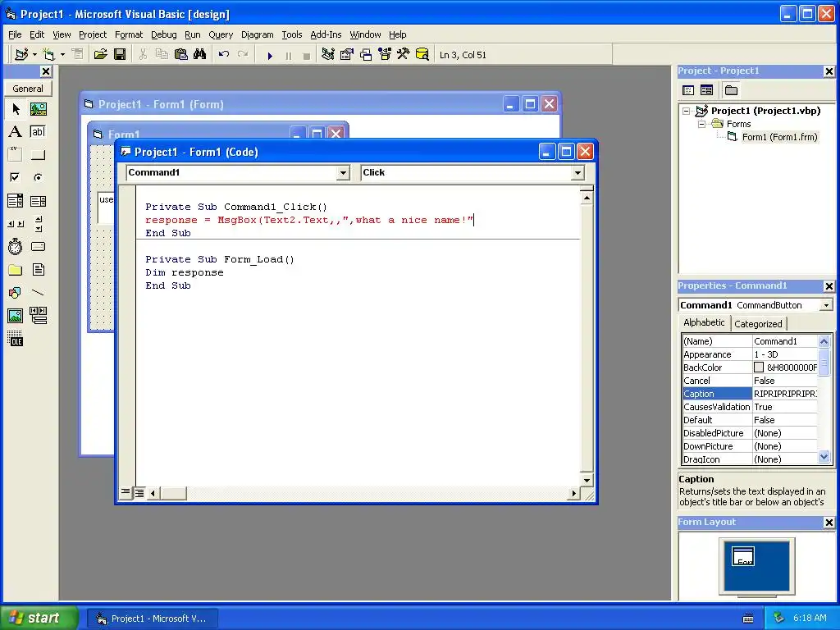Select the vertical scrollbar tool in toolbox
The width and height of the screenshot is (840, 630).
click(x=38, y=223)
